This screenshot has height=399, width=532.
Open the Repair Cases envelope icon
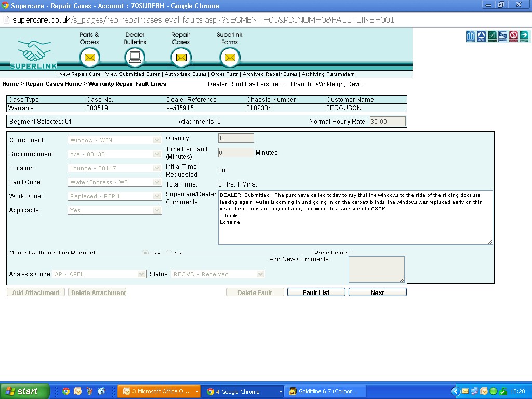(181, 57)
